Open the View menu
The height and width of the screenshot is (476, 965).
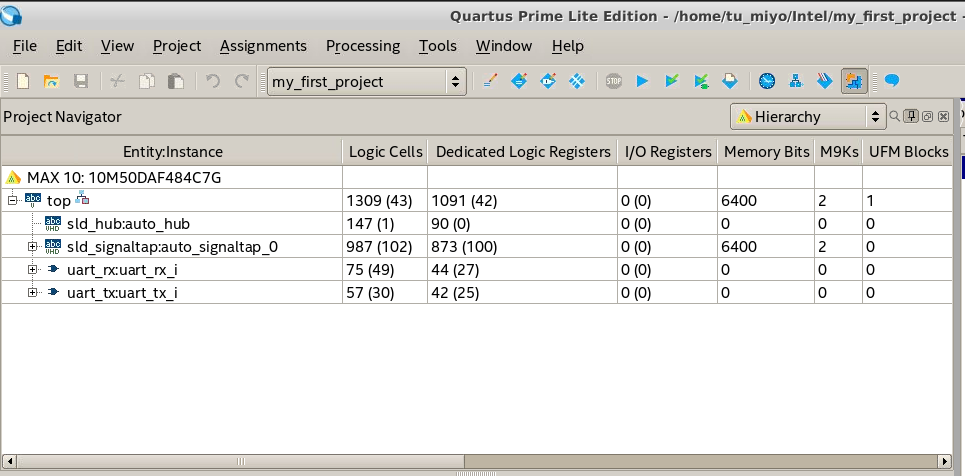pos(117,46)
